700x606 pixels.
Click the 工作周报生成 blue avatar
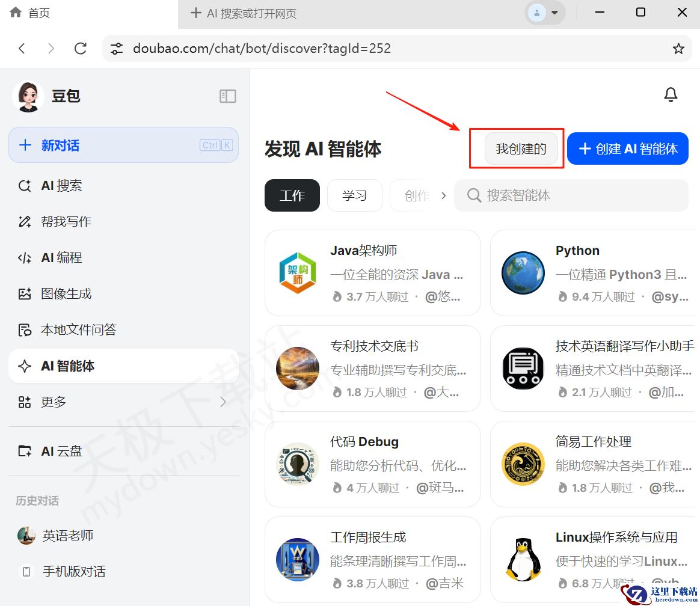(298, 560)
